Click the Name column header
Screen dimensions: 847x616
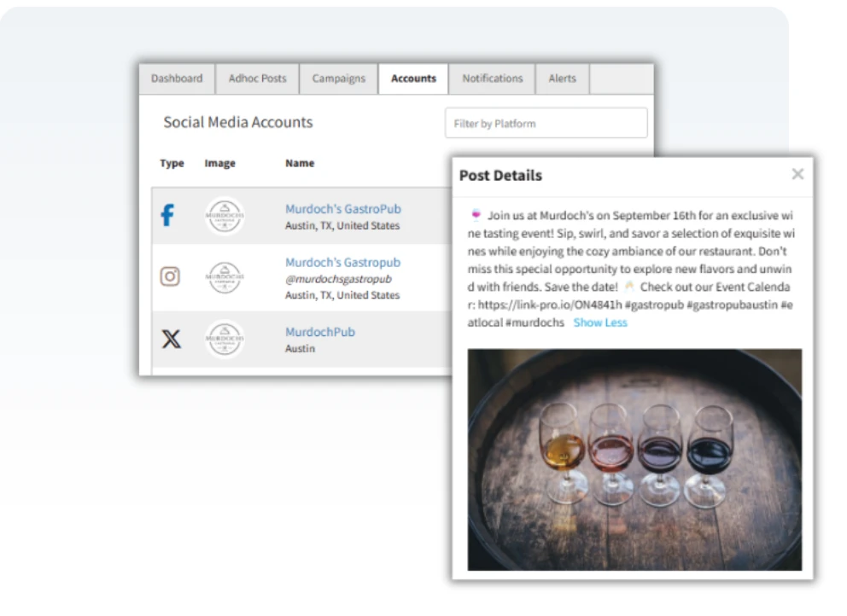300,163
